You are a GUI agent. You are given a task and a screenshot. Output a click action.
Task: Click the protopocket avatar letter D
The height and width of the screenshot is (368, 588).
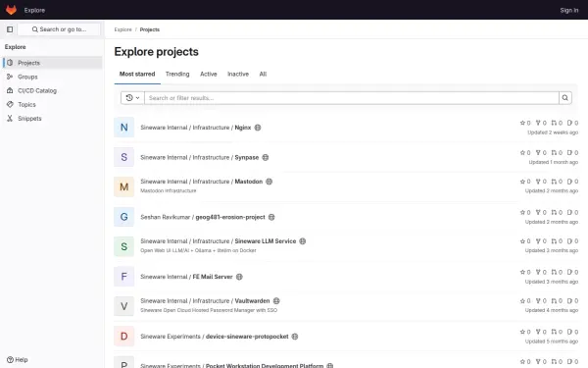124,336
